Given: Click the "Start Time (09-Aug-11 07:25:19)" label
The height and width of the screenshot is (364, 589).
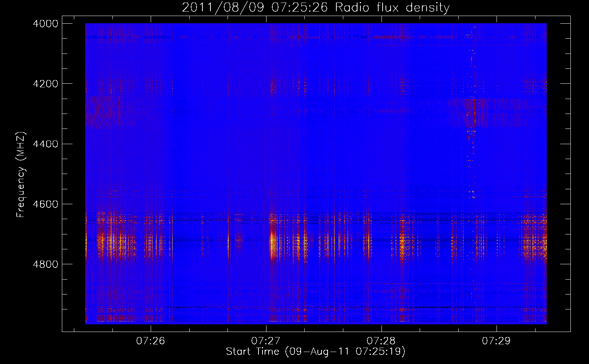Looking at the screenshot, I should click(316, 352).
